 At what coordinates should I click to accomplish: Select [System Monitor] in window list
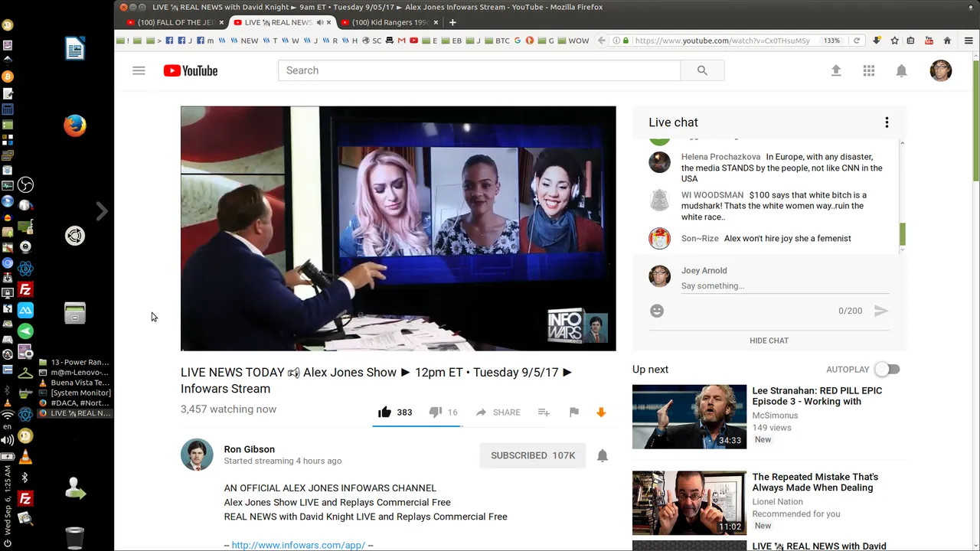point(75,393)
